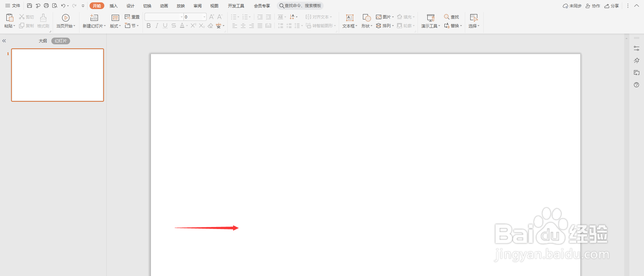
Task: Click the justify alignment icon
Action: (260, 26)
